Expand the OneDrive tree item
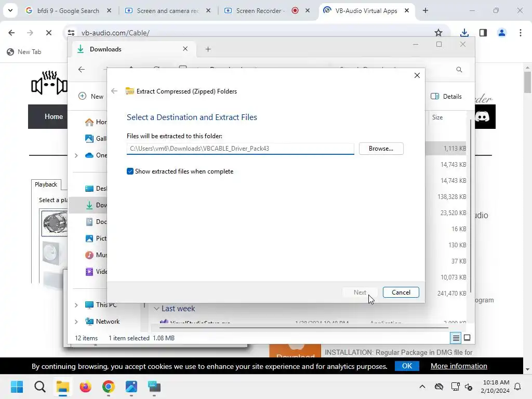 (76, 155)
